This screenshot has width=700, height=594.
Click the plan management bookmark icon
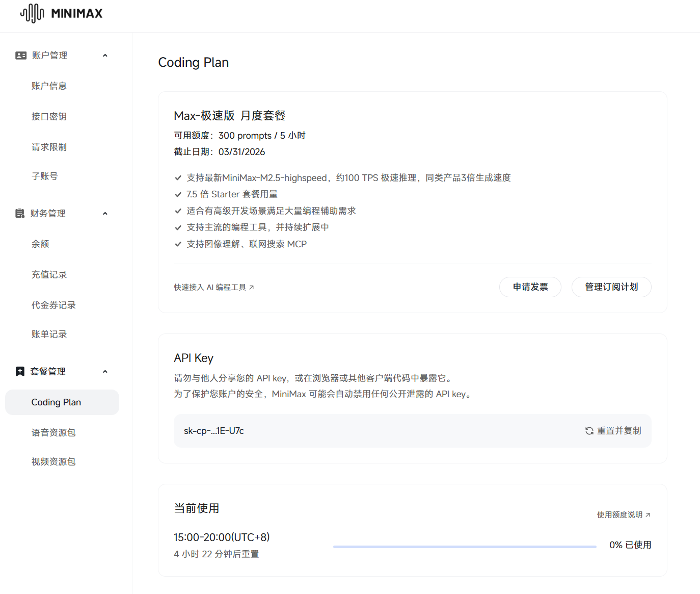point(20,372)
